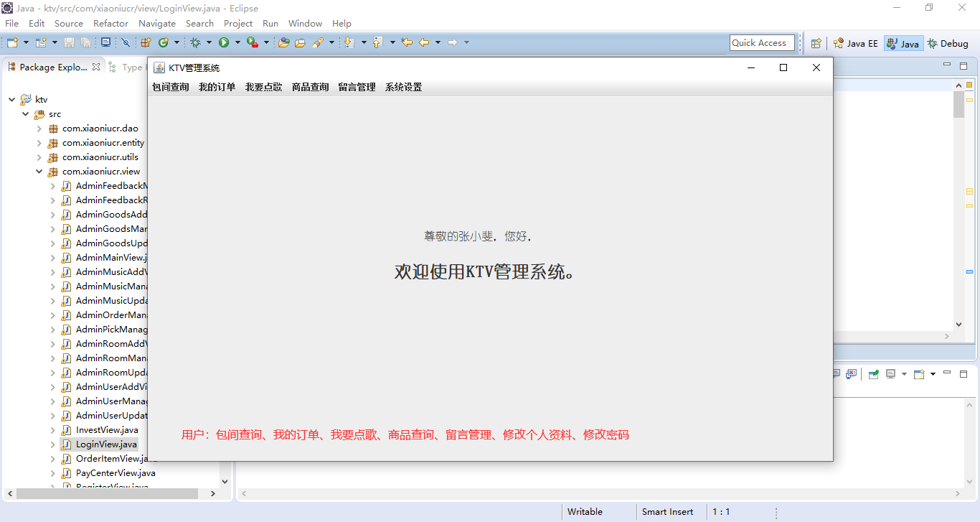This screenshot has height=522, width=980.
Task: Open the Debug configurations dropdown arrow
Action: click(x=209, y=43)
